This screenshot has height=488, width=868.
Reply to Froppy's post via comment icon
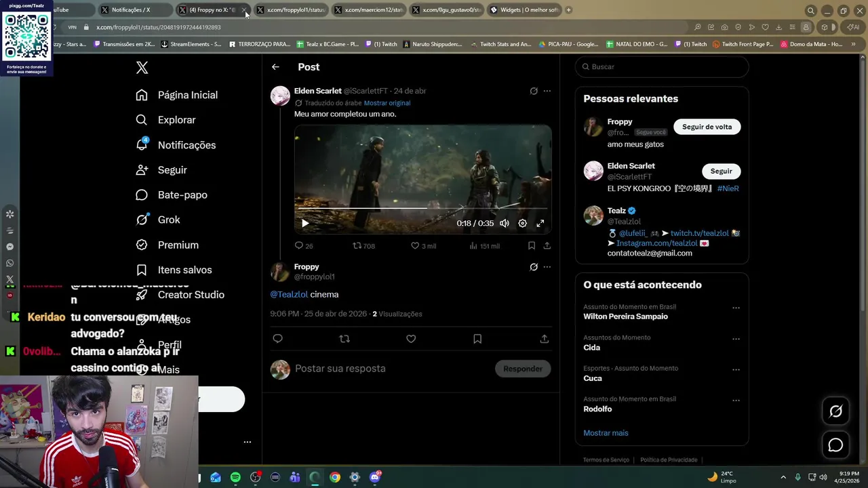277,339
